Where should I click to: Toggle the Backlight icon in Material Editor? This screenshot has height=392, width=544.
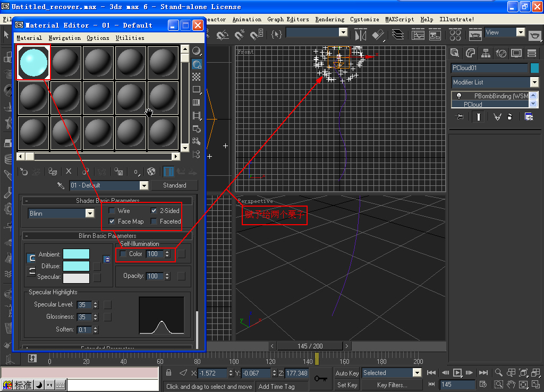coord(197,64)
